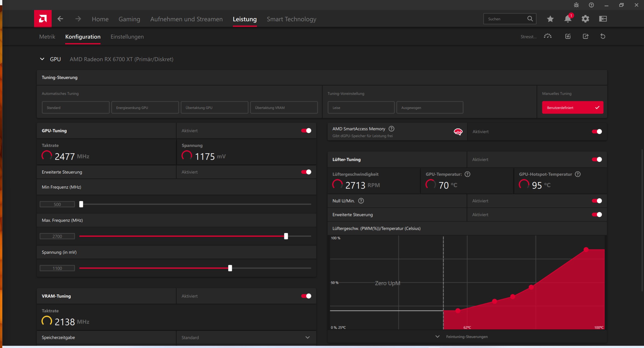This screenshot has width=644, height=348.
Task: Select Übertaktung VRAM preset
Action: coord(284,107)
